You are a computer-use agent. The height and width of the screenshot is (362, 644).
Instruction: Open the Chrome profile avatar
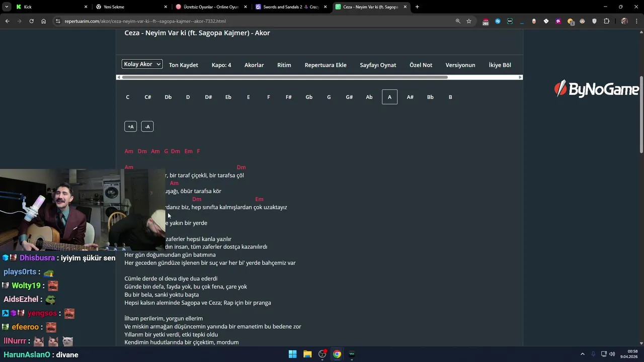tap(624, 21)
